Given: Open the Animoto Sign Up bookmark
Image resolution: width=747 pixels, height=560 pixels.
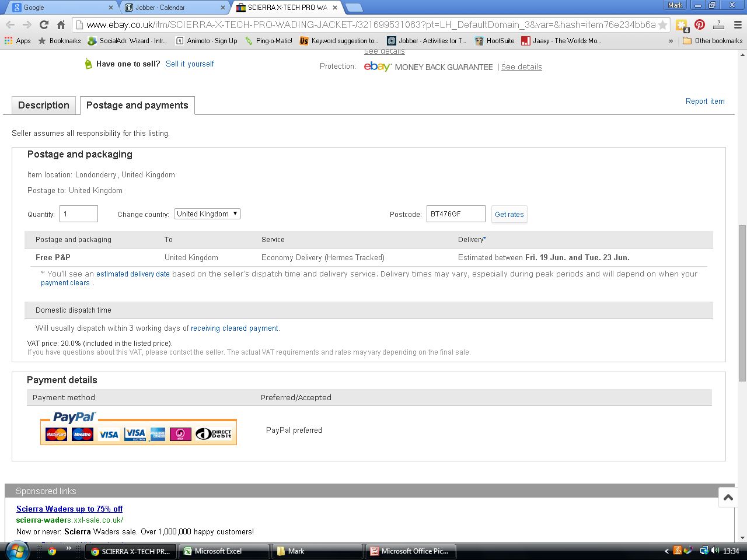Looking at the screenshot, I should click(207, 41).
